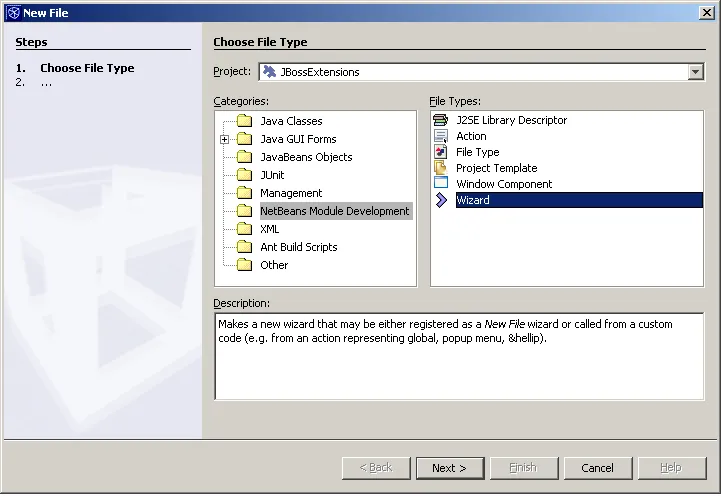
Task: Click the Wizard arrow icon
Action: coord(441,200)
